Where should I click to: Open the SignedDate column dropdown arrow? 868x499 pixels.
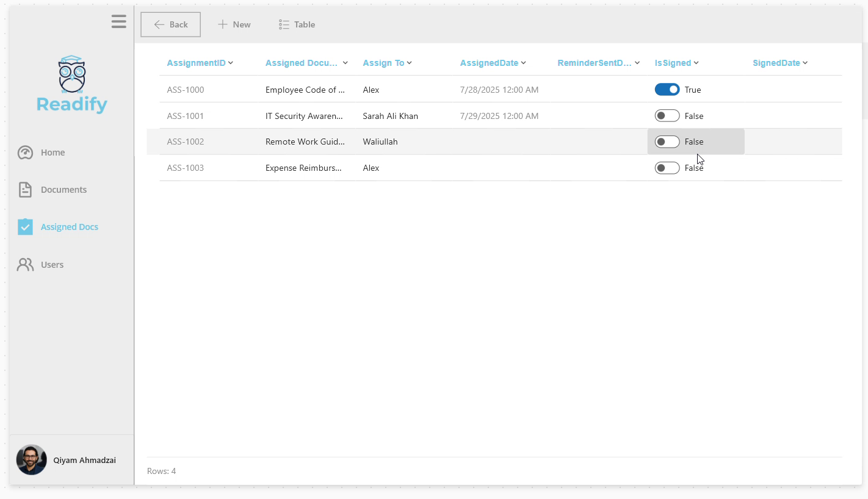[805, 63]
